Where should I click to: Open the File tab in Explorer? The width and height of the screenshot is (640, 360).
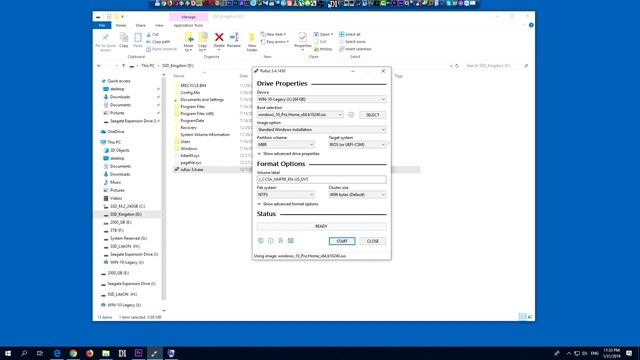[x=102, y=25]
